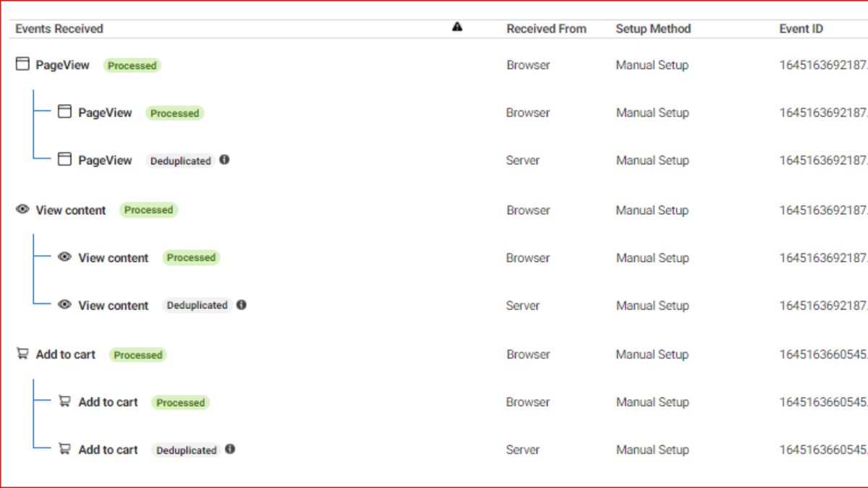Click the eye icon of Deduplicated View content row
This screenshot has width=868, height=488.
point(64,305)
